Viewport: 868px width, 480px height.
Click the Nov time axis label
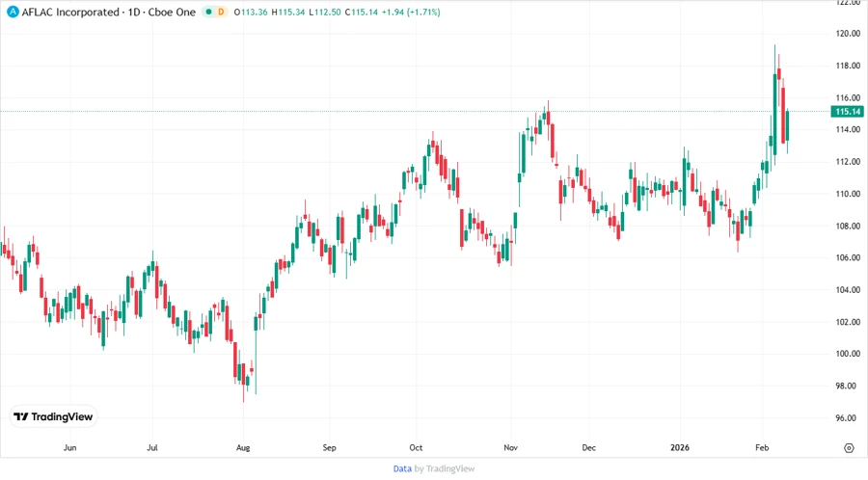[x=510, y=447]
